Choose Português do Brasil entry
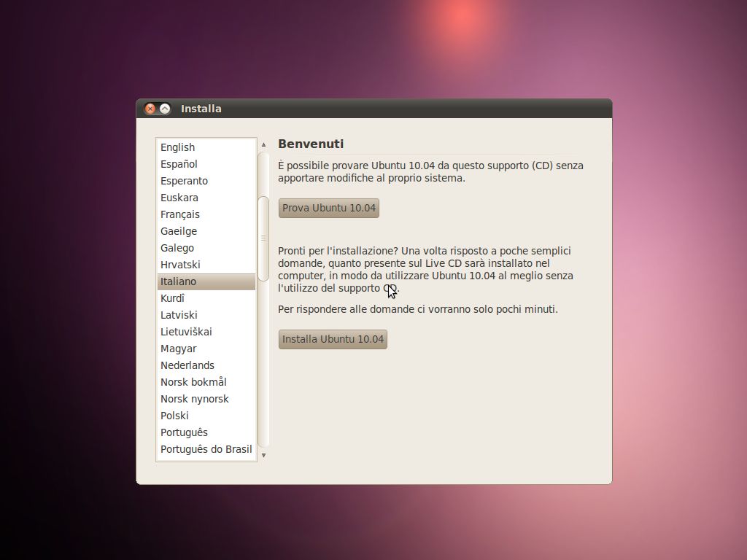 point(206,449)
